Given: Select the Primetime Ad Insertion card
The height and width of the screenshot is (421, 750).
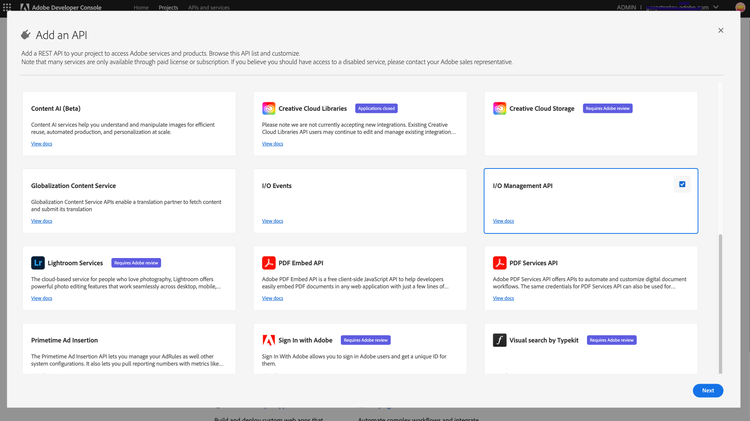Looking at the screenshot, I should [x=128, y=355].
